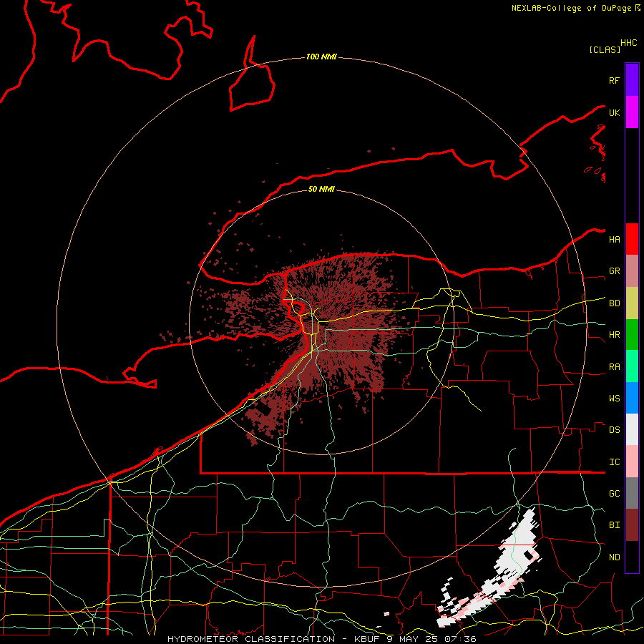
Task: Select the HR dark green legend swatch
Action: click(x=632, y=335)
